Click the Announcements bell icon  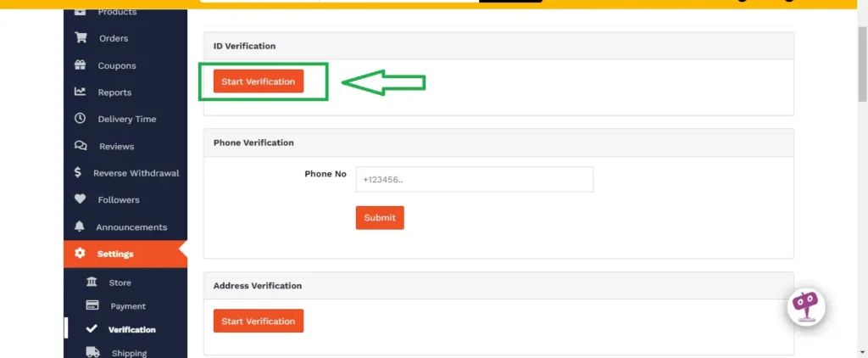(81, 227)
